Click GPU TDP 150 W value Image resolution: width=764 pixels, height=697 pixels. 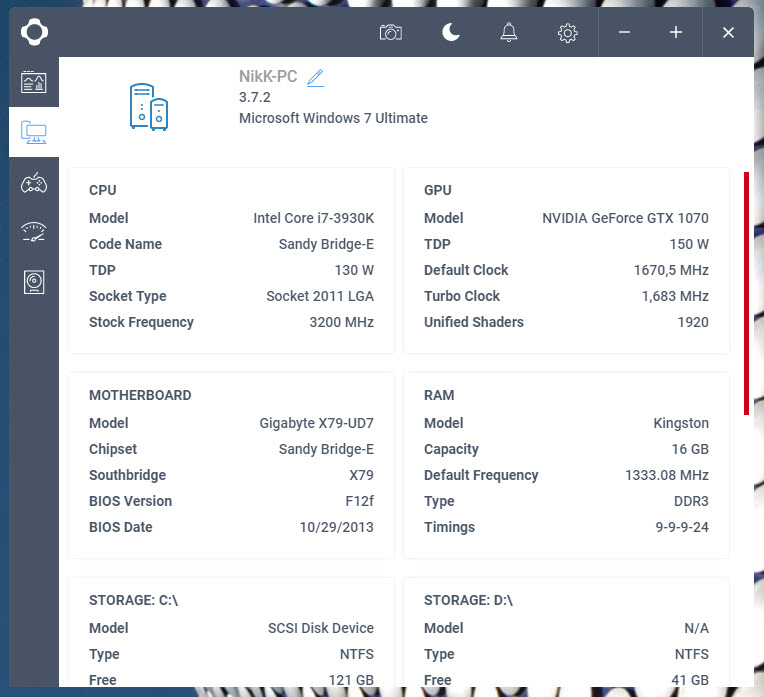[x=689, y=244]
